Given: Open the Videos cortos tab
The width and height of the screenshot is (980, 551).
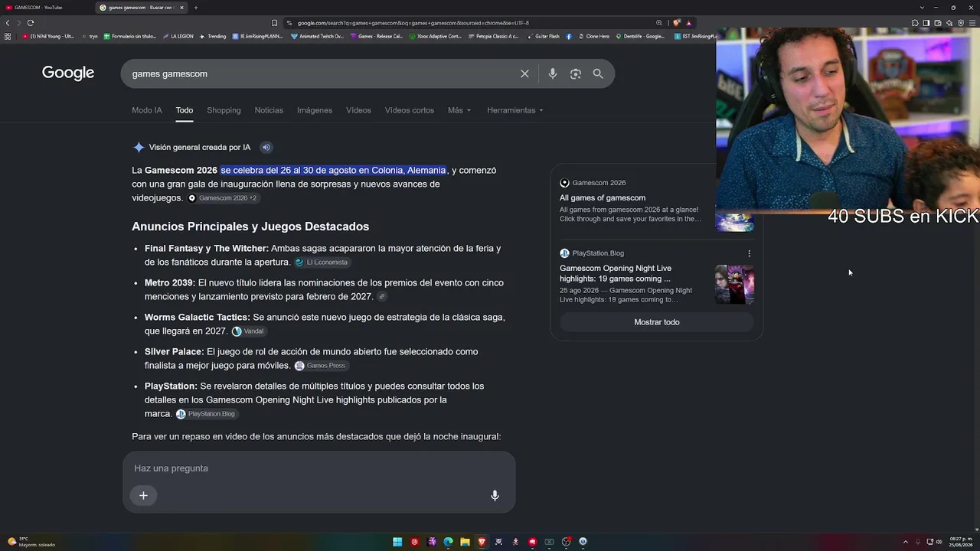Looking at the screenshot, I should (410, 110).
